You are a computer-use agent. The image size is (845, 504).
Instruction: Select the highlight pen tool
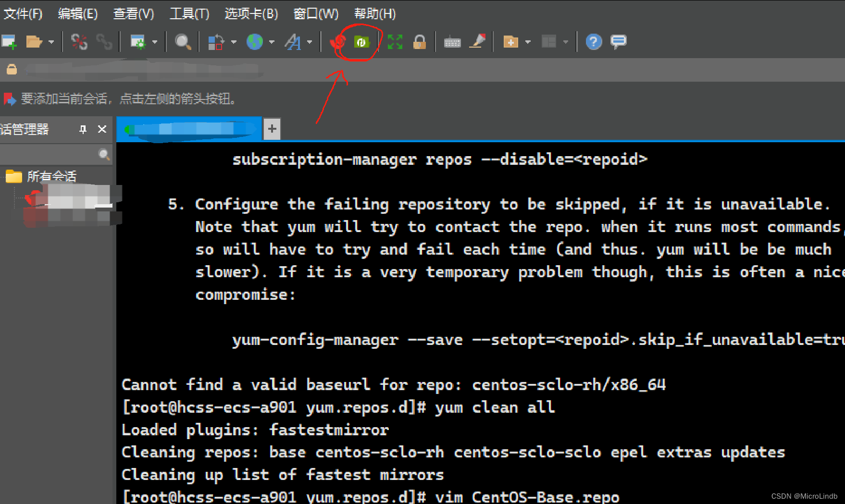(x=477, y=42)
